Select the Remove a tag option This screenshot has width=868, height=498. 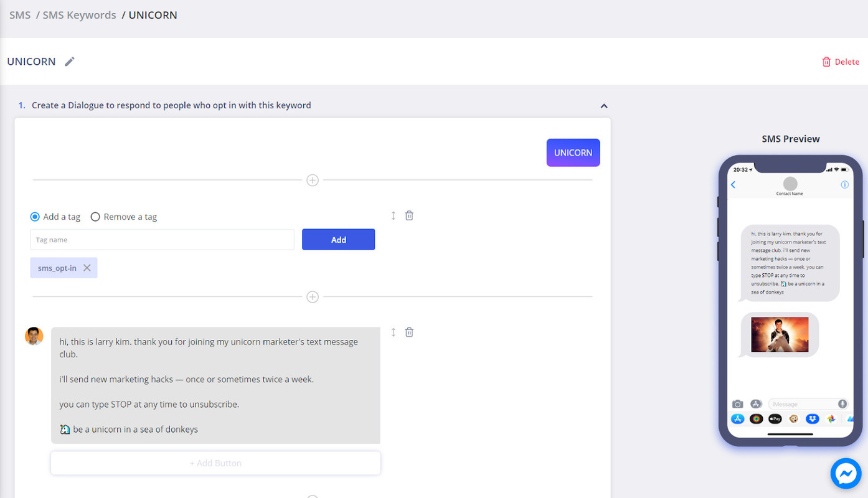pyautogui.click(x=95, y=216)
